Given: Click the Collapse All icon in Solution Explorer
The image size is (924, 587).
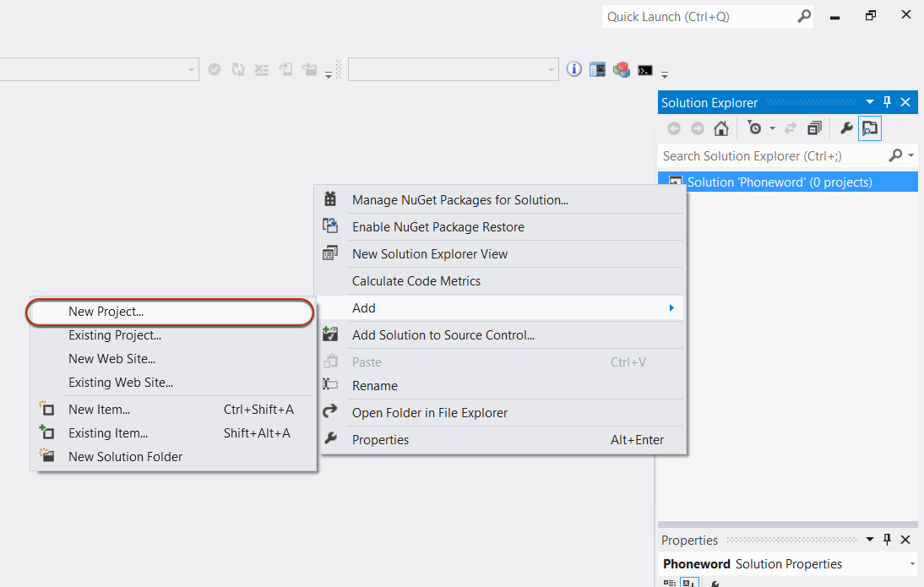Looking at the screenshot, I should click(814, 128).
